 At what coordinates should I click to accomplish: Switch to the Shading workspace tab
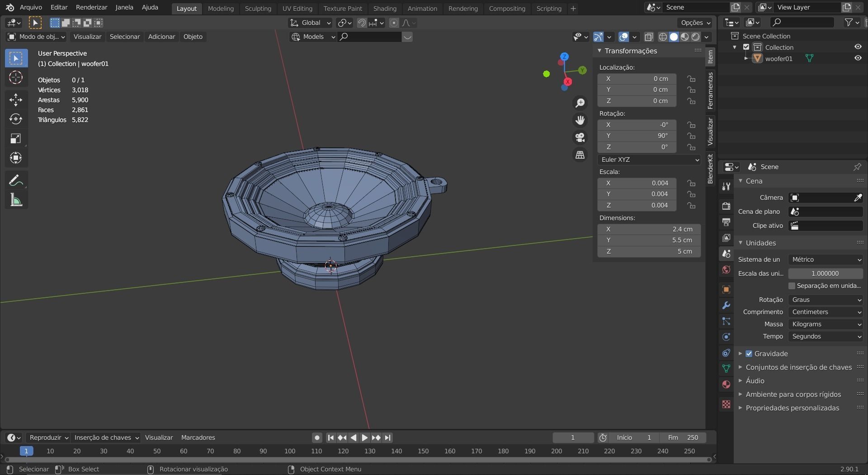tap(385, 8)
